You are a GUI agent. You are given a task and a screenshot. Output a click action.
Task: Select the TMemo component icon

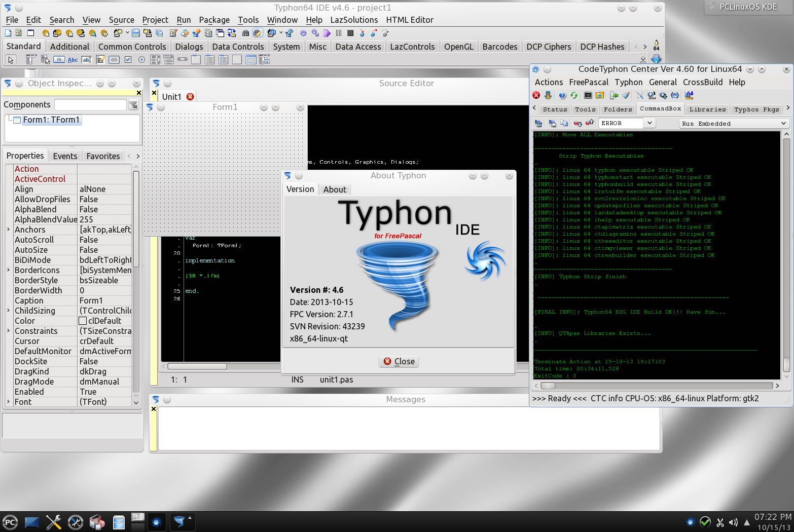tap(100, 60)
